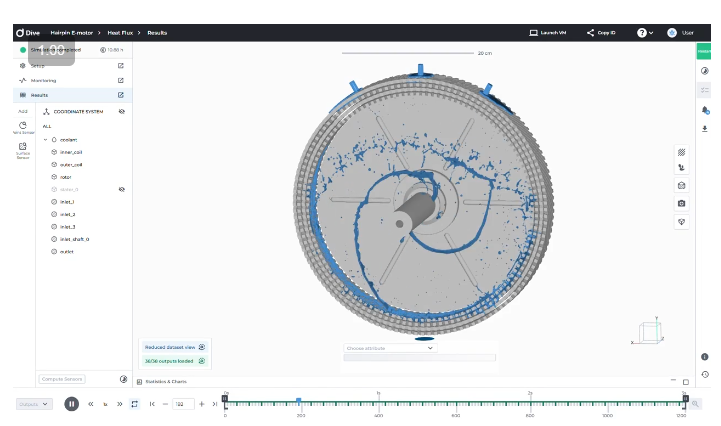Open the Results section
This screenshot has width=721, height=426.
40,95
